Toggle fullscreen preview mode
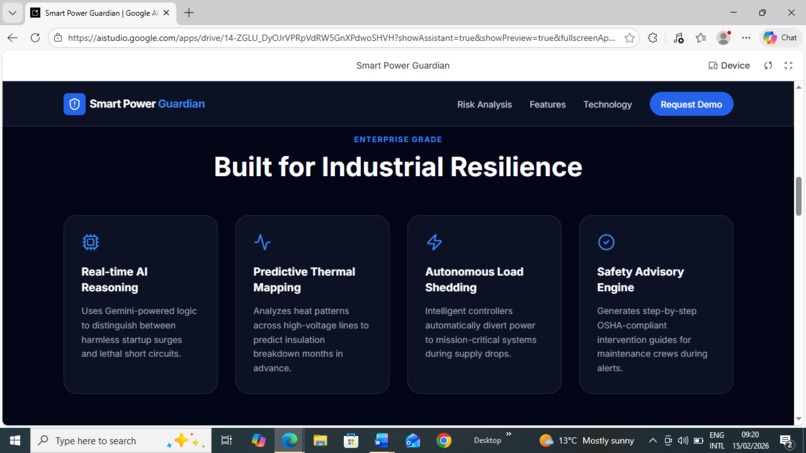 click(788, 65)
